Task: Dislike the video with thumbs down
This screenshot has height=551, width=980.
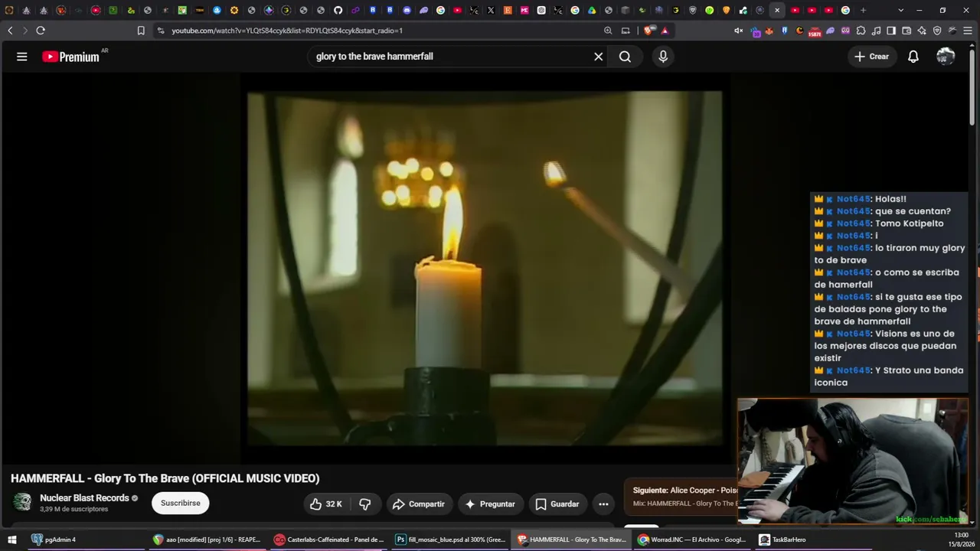Action: [x=365, y=504]
